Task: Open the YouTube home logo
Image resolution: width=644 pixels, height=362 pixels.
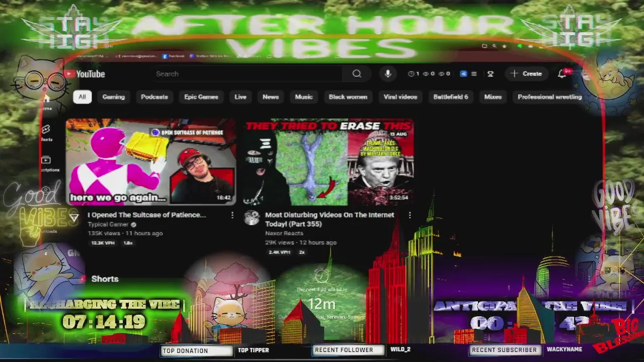Action: click(x=85, y=74)
